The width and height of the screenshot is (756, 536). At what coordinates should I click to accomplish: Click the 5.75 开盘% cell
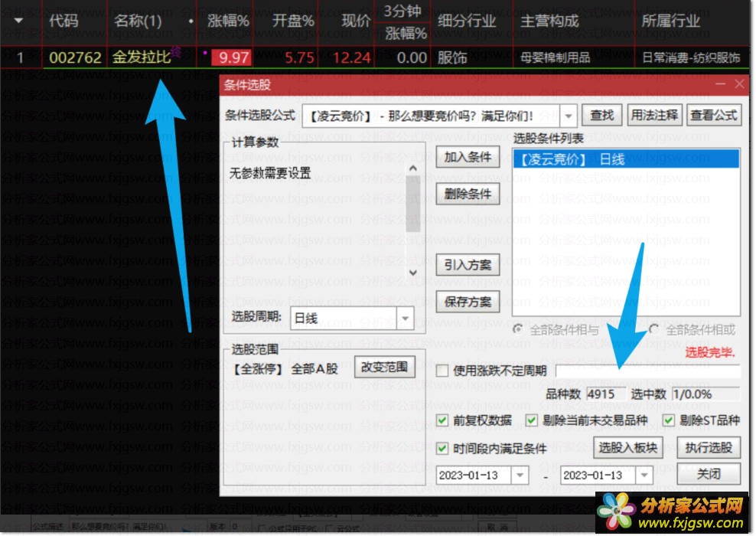[x=299, y=58]
